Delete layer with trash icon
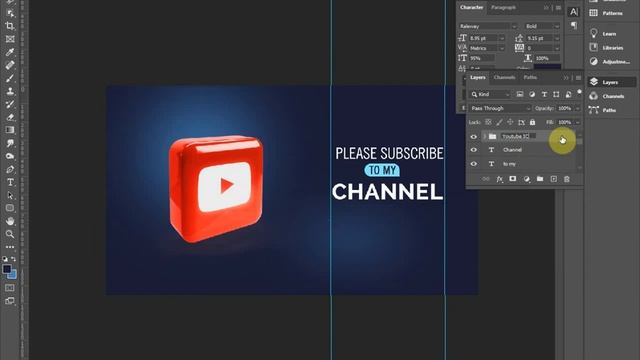 coord(567,179)
